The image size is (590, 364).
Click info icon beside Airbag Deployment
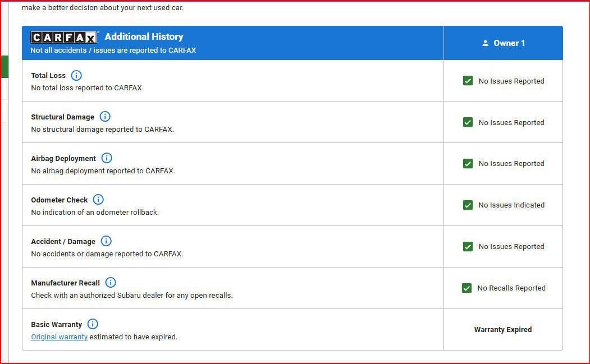(x=107, y=158)
